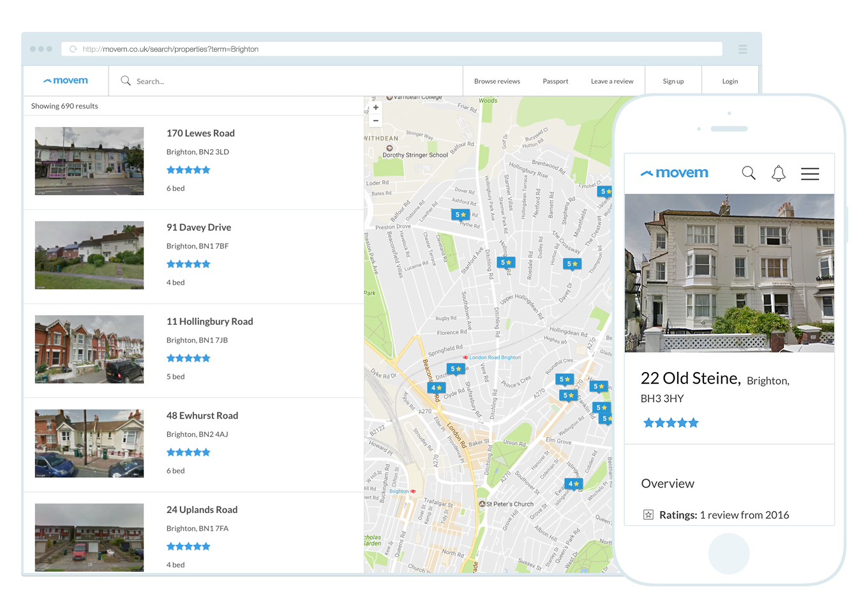868x601 pixels.
Task: Click the search magnifier icon in browser header
Action: point(126,81)
